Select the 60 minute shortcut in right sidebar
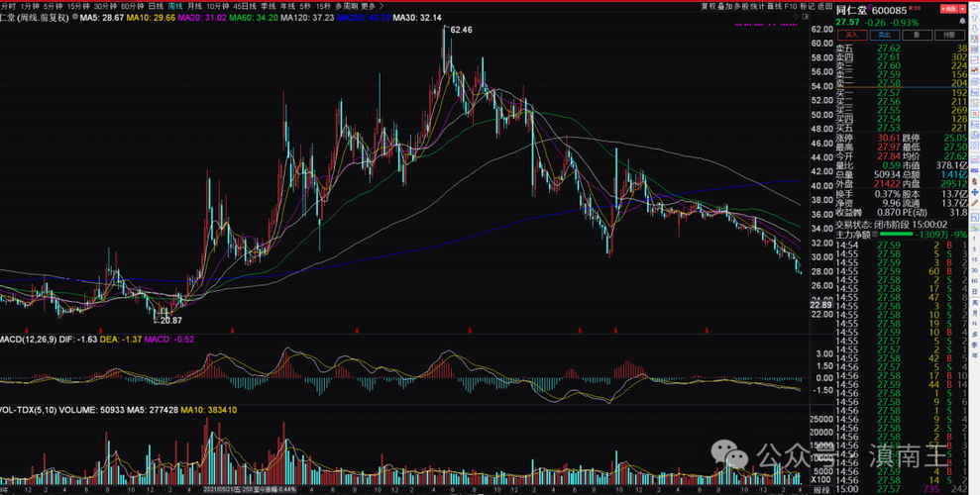 974,281
